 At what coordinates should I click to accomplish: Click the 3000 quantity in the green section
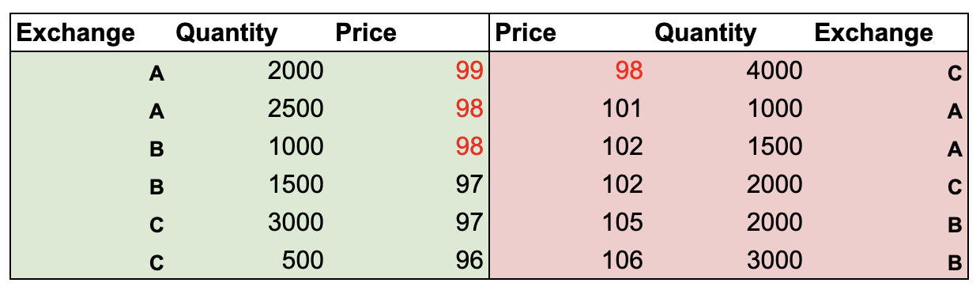(296, 222)
